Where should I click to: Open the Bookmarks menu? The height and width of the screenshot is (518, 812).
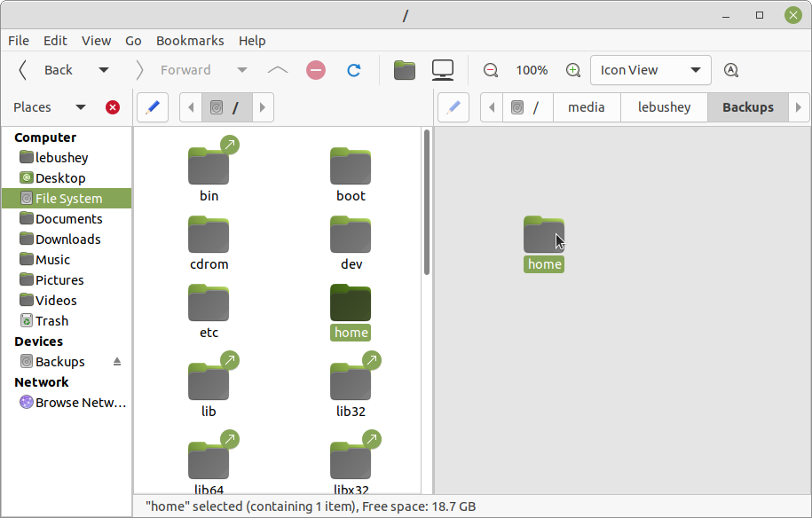coord(190,41)
